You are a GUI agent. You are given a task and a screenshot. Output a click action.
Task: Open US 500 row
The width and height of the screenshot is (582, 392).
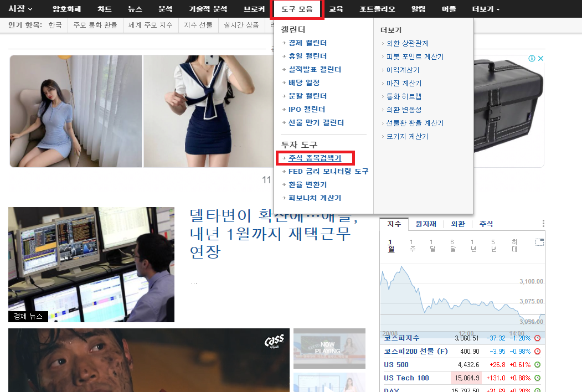(x=462, y=365)
